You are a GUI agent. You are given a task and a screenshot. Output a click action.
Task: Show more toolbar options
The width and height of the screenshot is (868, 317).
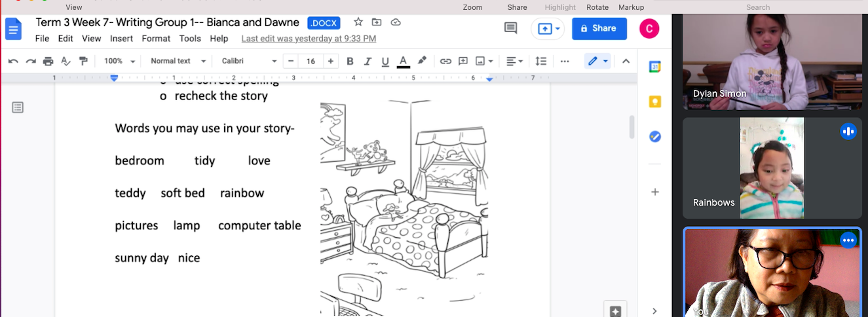565,61
